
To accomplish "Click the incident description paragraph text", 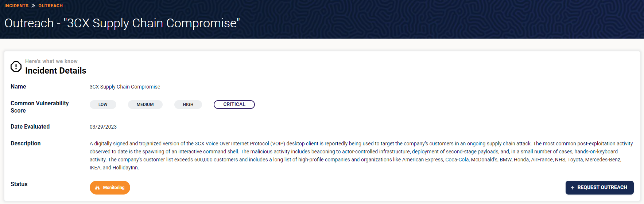I will point(361,156).
